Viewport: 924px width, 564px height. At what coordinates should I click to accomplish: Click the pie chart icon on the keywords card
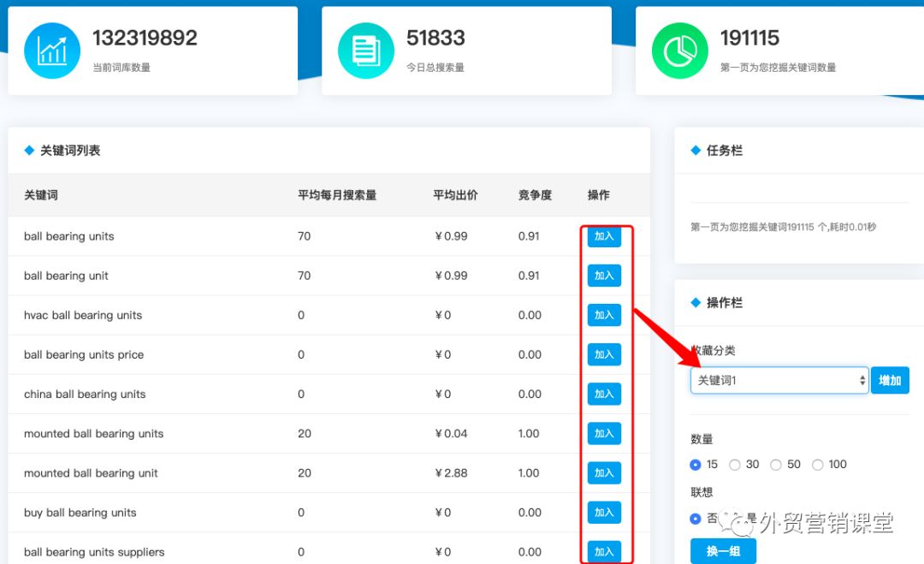coord(679,50)
